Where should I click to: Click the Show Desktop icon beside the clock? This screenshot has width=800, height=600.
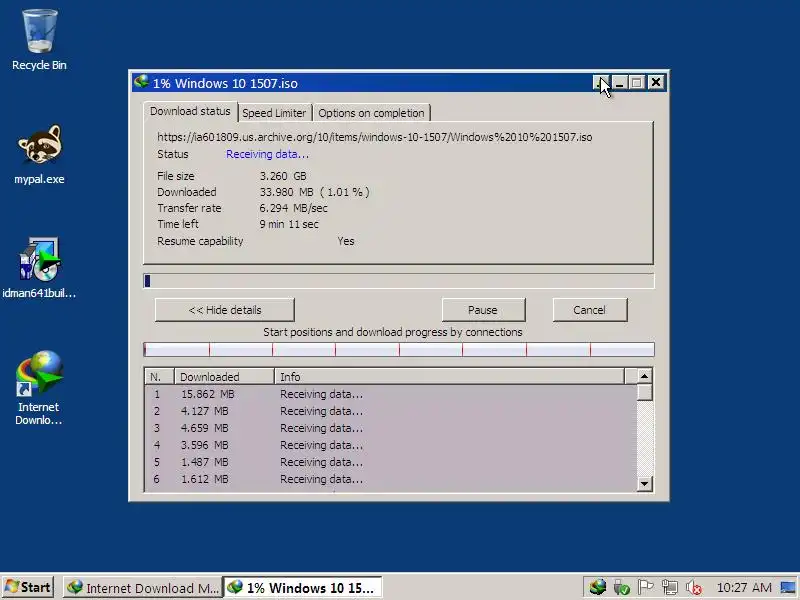(789, 588)
